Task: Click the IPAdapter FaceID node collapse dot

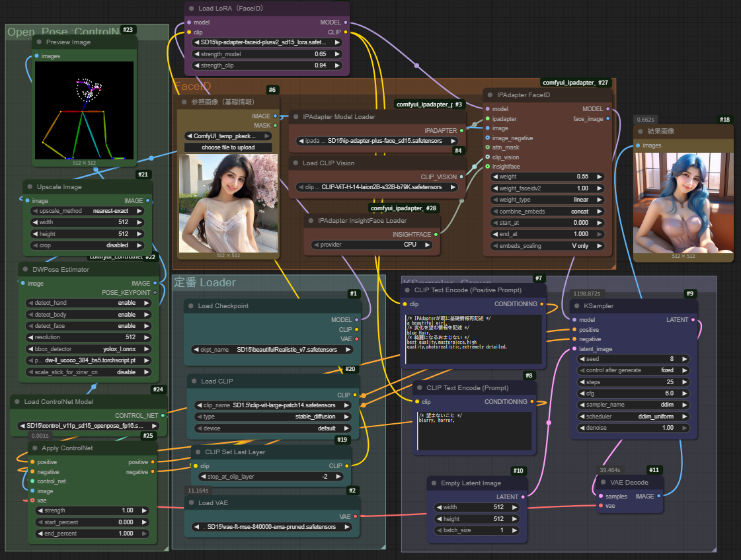Action: [x=490, y=95]
